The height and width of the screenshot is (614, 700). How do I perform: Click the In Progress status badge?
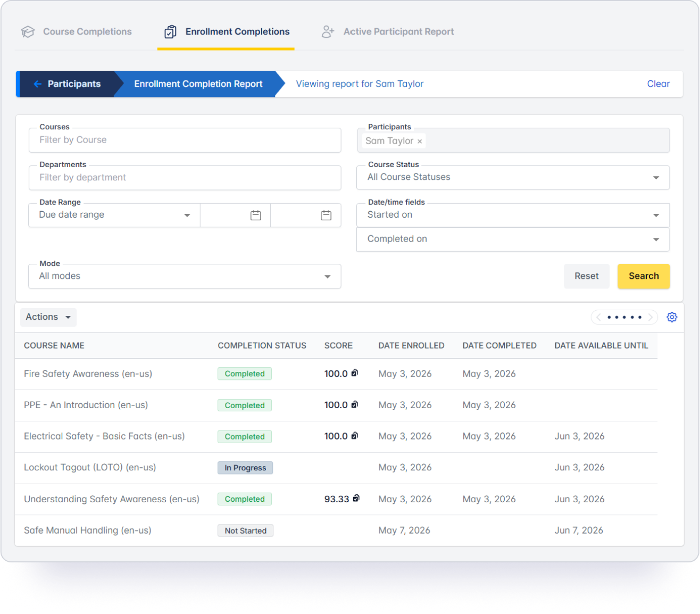[245, 468]
